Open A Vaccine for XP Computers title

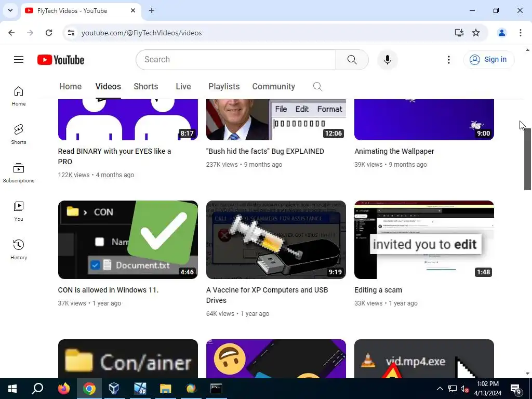tap(267, 295)
